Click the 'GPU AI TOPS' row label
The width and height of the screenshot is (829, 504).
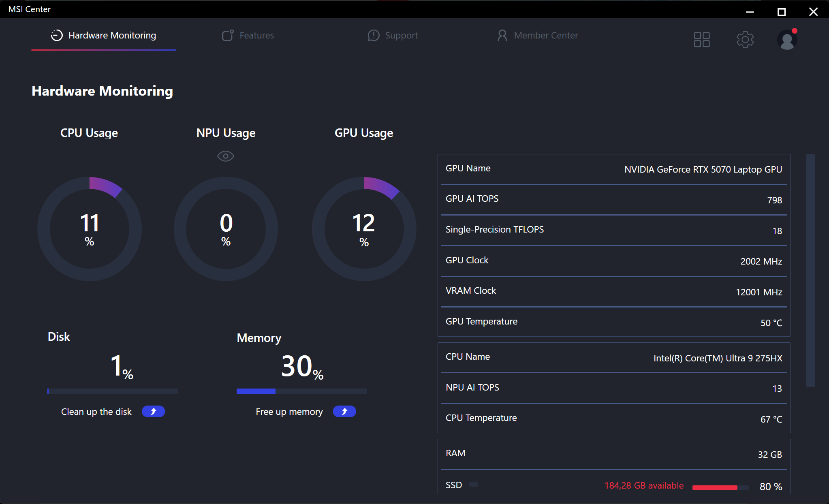(472, 199)
